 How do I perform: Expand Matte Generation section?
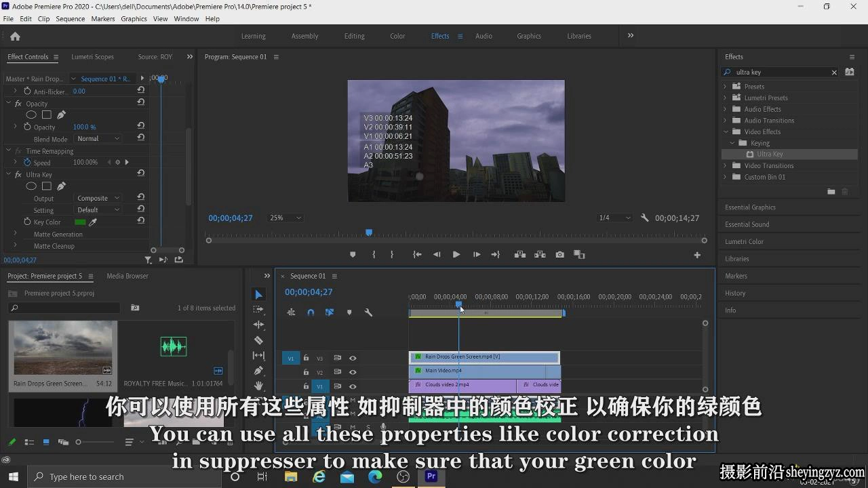pyautogui.click(x=15, y=234)
